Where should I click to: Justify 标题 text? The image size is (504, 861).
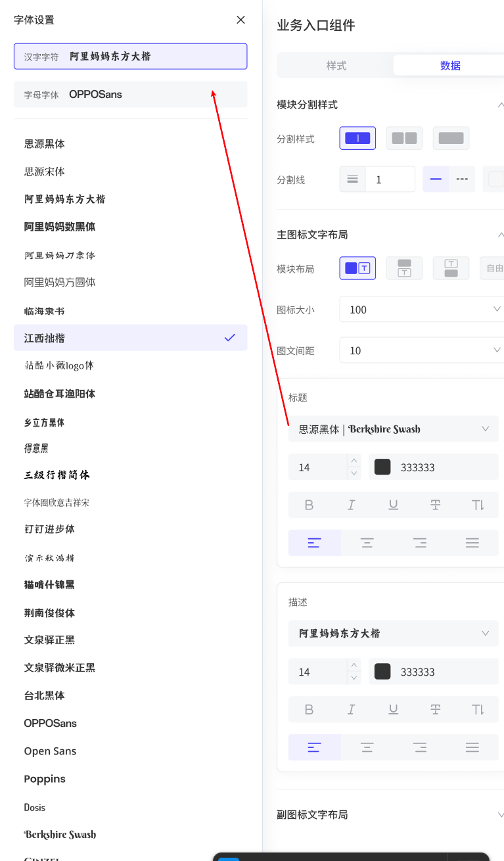tap(472, 543)
